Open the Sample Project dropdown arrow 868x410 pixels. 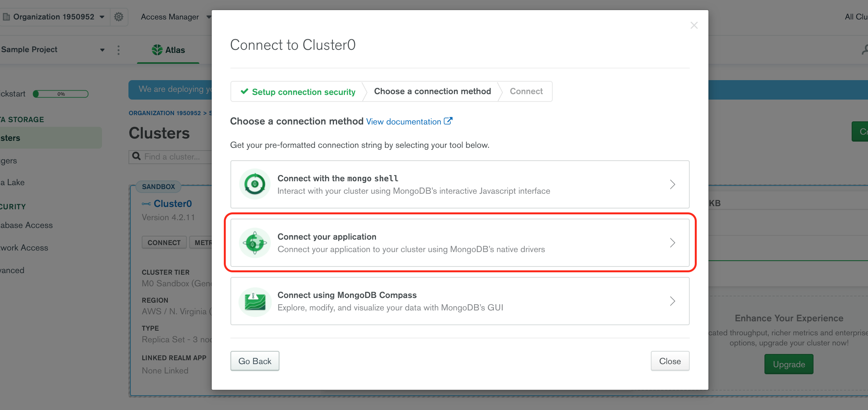coord(102,50)
